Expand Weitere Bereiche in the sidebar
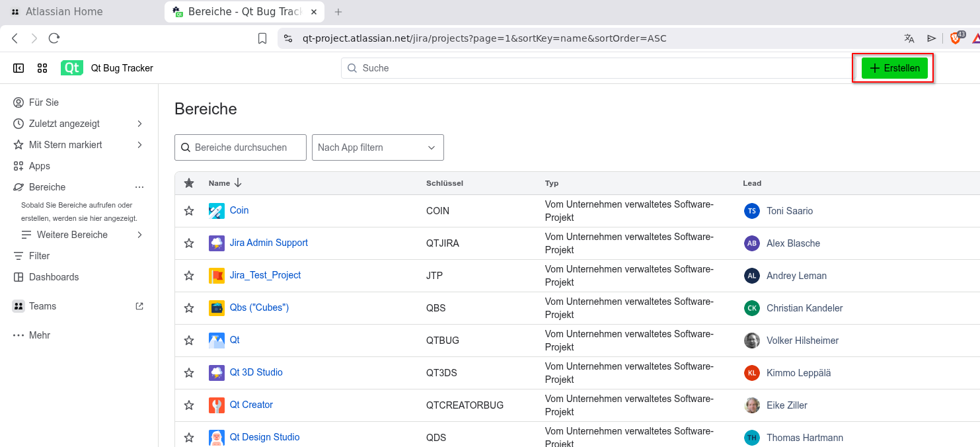 coord(139,235)
